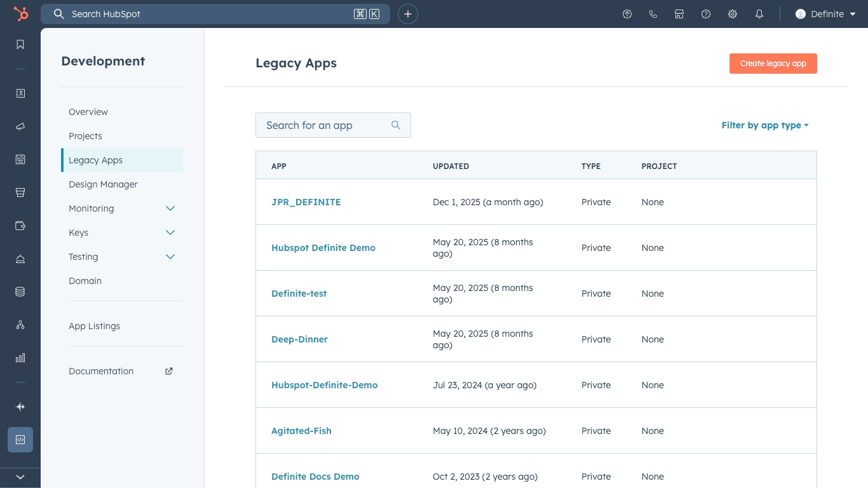
Task: Open the Marketing megaphone icon
Action: (20, 126)
